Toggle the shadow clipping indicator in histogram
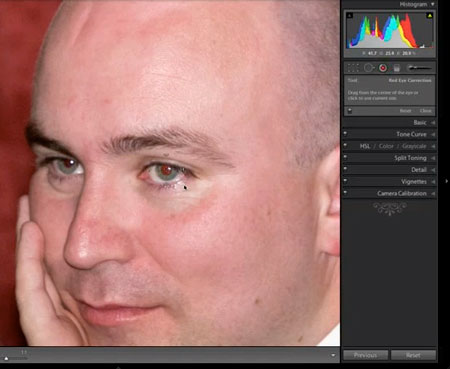Viewport: 450px width, 369px height. [349, 15]
